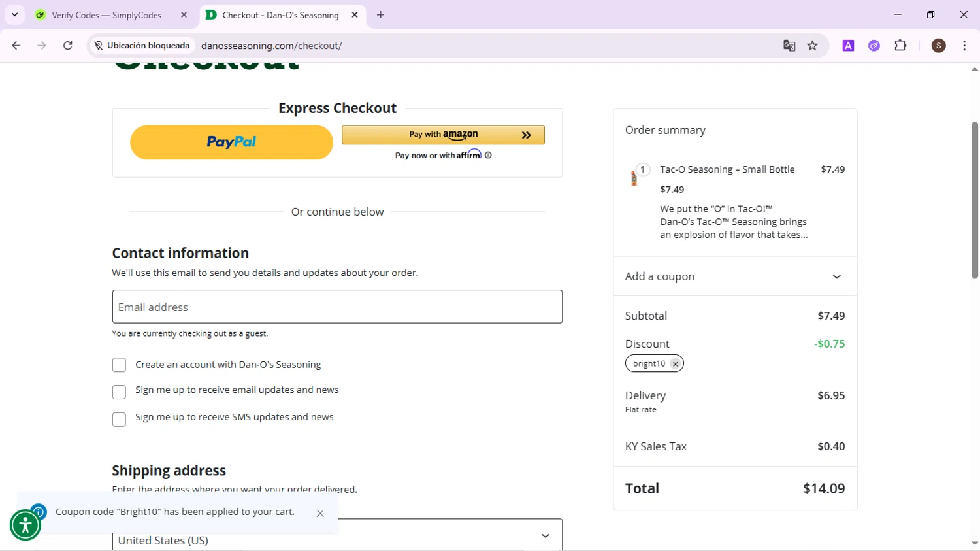Click the Subtotal $7.49 value

(831, 316)
